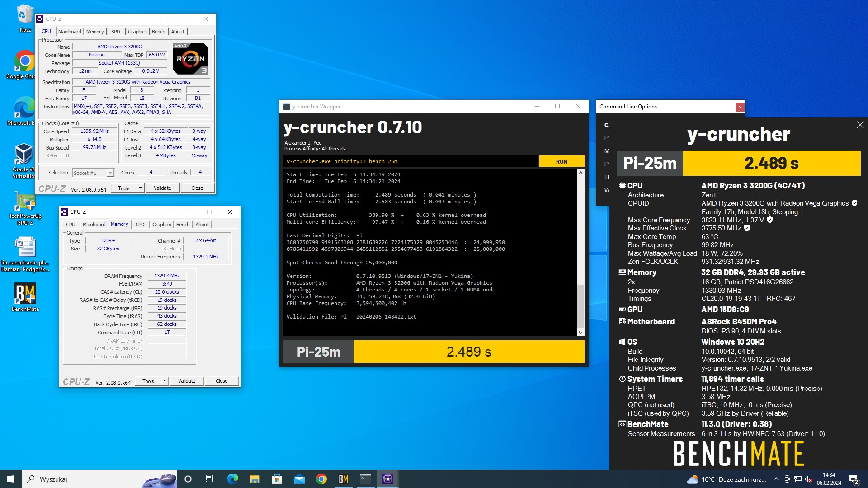Viewport: 868px width, 488px height.
Task: Open the Kosz recycle bin desktop icon
Action: click(x=25, y=18)
